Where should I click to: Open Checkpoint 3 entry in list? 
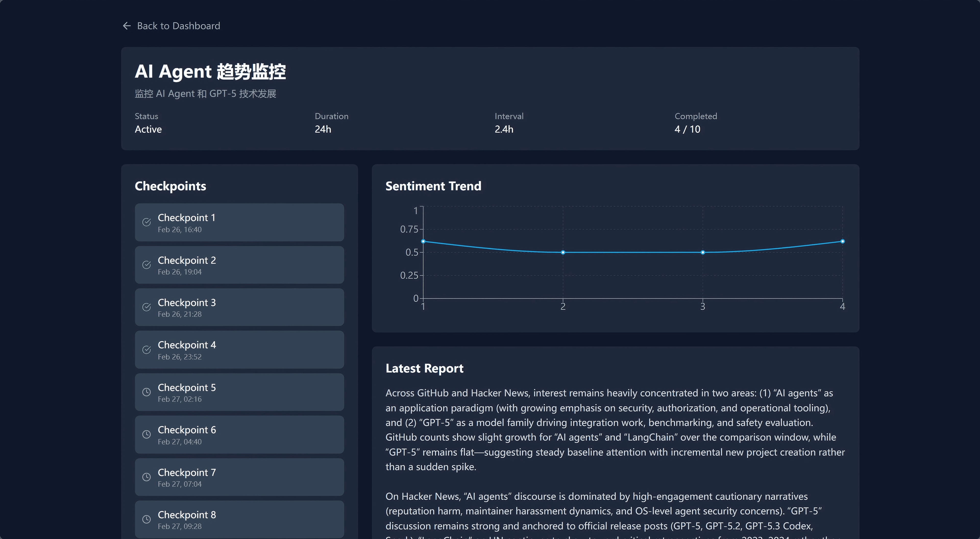coord(239,307)
